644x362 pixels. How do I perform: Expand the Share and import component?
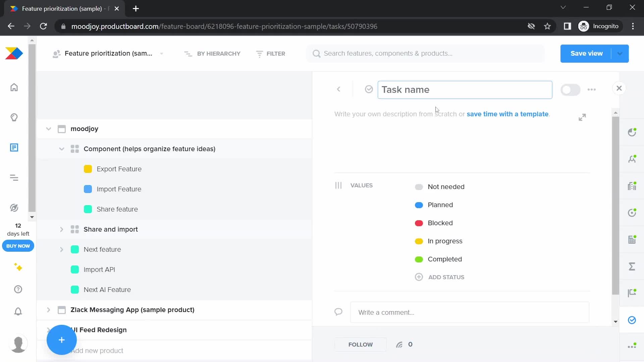62,229
